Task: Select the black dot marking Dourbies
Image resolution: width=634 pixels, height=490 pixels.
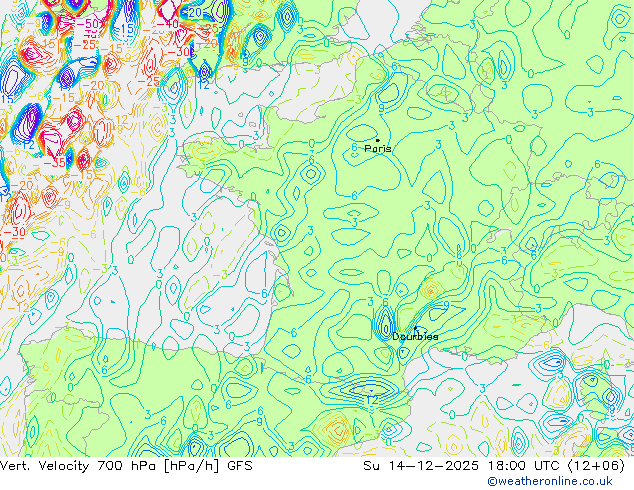Action: [415, 328]
